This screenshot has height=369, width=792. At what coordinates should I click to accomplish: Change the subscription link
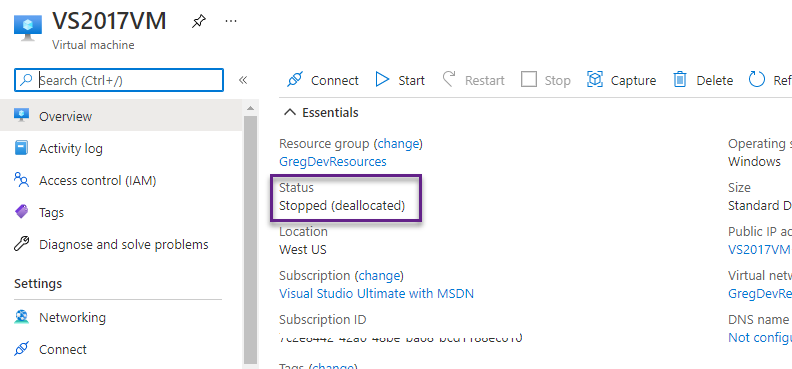pyautogui.click(x=379, y=276)
